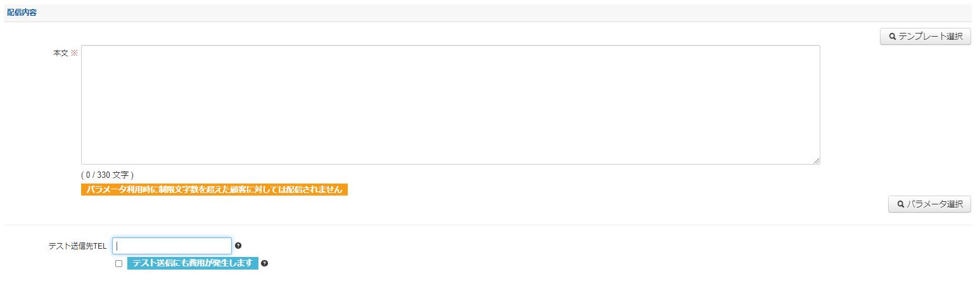Click blank space left of パラメータ選択 button
The height and width of the screenshot is (281, 980).
633,204
